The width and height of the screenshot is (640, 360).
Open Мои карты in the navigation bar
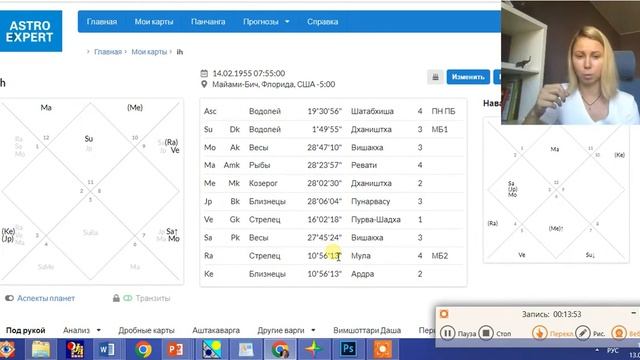point(154,22)
